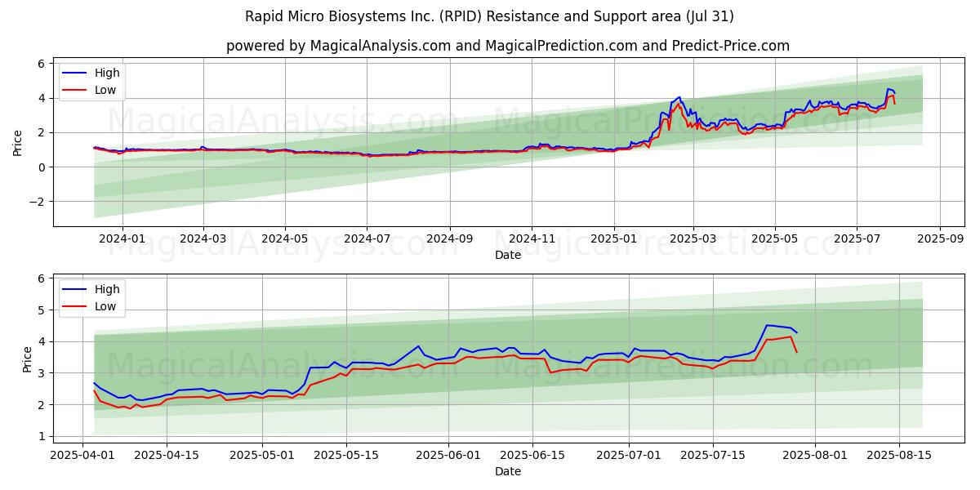The width and height of the screenshot is (980, 490).
Task: Click the 'Price' y-axis label of bottom chart
Action: pos(27,359)
